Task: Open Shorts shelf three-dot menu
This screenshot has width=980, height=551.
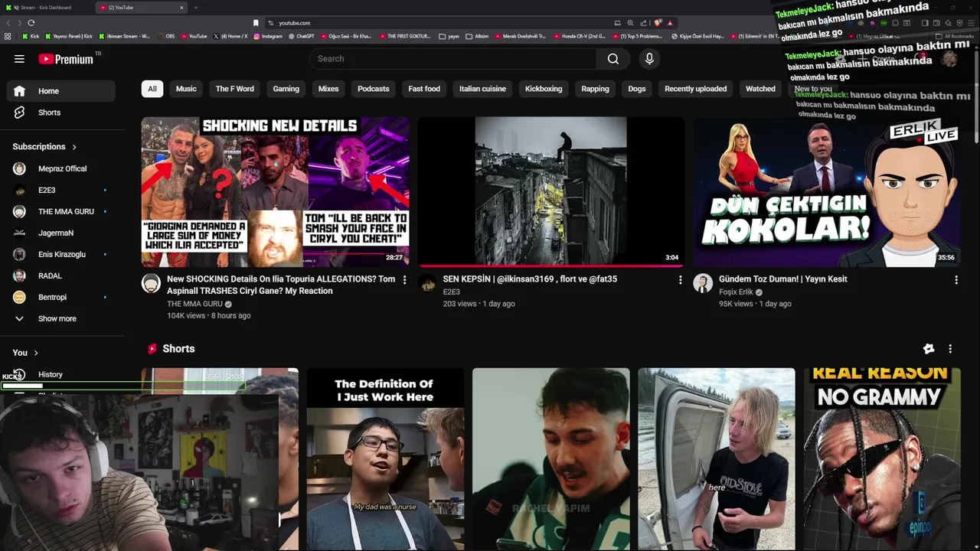Action: coord(950,349)
